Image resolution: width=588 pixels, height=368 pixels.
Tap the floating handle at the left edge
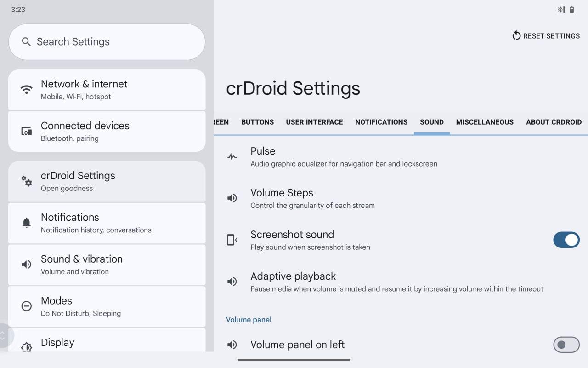pos(5,335)
